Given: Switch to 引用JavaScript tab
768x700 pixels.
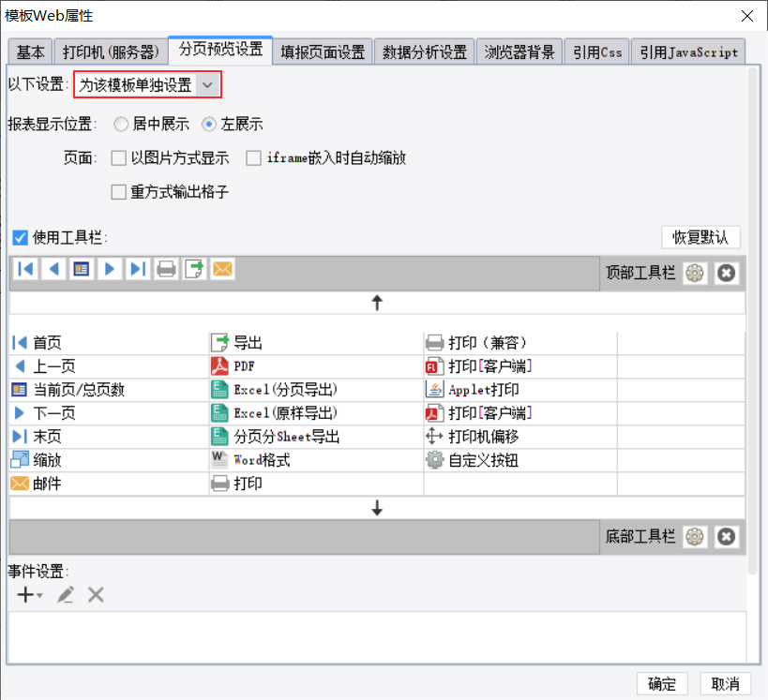Looking at the screenshot, I should coord(688,52).
